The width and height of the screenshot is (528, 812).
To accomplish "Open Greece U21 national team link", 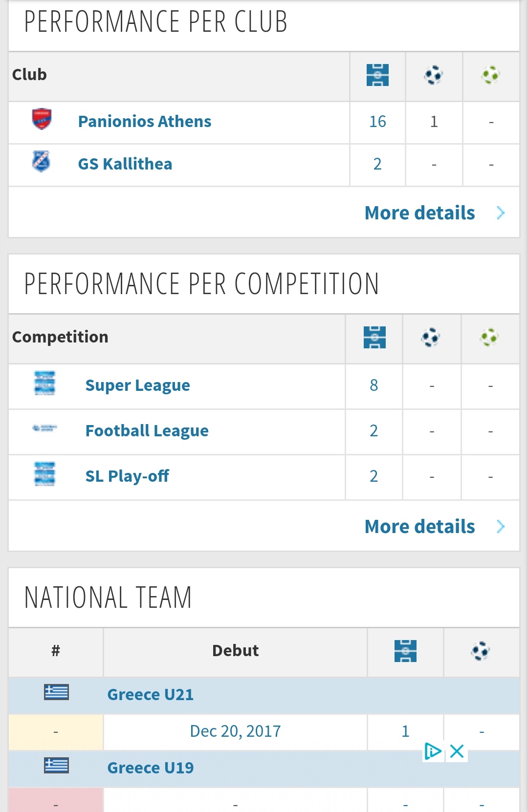I will 151,694.
